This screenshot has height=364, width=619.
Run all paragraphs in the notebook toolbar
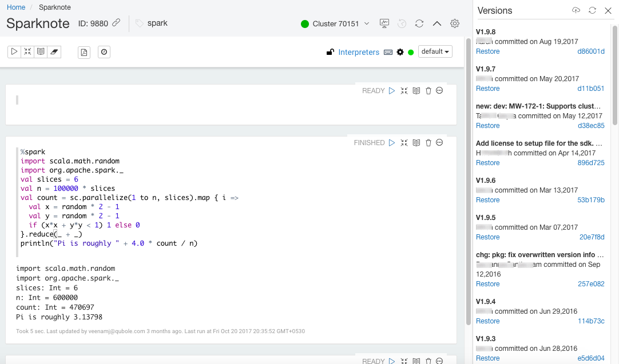point(14,51)
